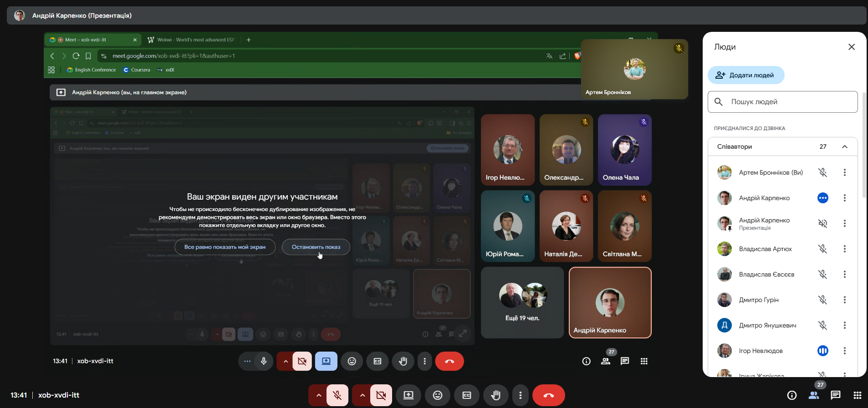Leave the call with the bottom red hang-up button
The image size is (868, 408).
click(x=548, y=395)
